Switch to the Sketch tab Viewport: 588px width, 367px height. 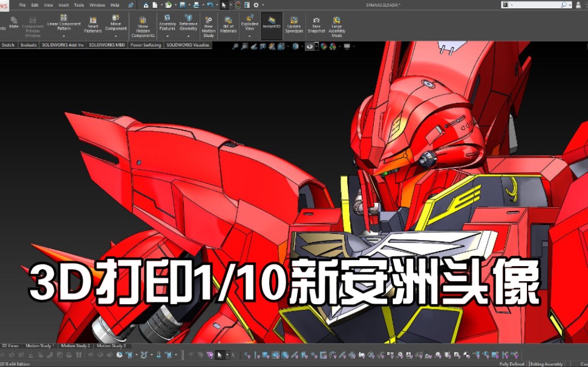point(8,45)
